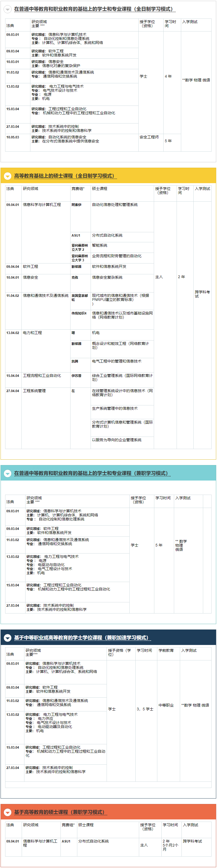
Task: Open heading 基于中等职业或高等教育的学士学位课程
Action: 82,638
